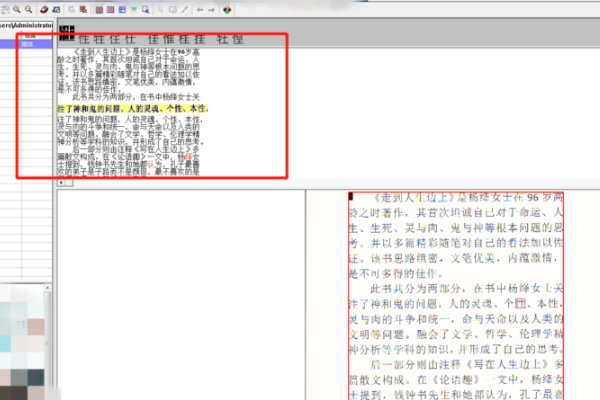Choose candidate character 牲
This screenshot has height=400, width=600.
pyautogui.click(x=99, y=39)
